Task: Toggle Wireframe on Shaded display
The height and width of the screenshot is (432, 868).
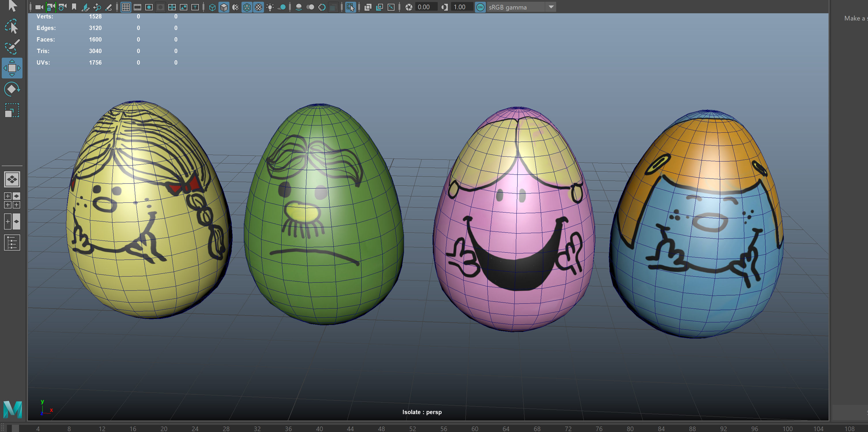Action: pyautogui.click(x=247, y=7)
